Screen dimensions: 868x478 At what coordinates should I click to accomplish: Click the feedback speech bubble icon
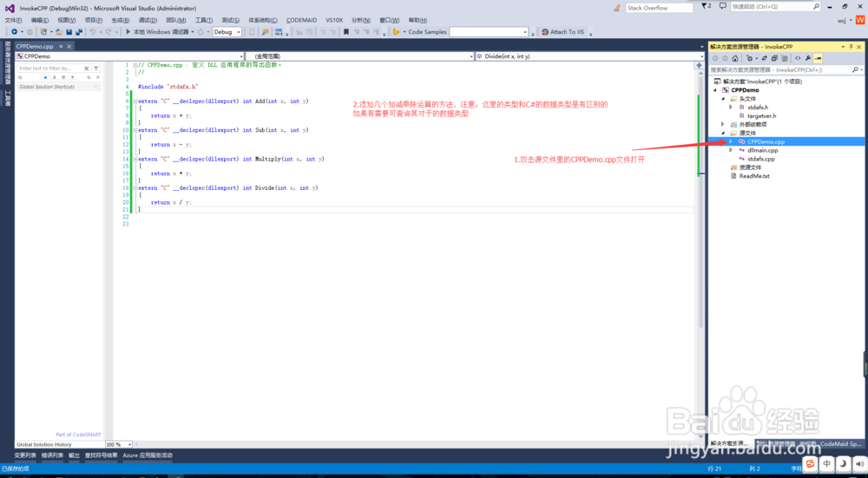coord(722,6)
